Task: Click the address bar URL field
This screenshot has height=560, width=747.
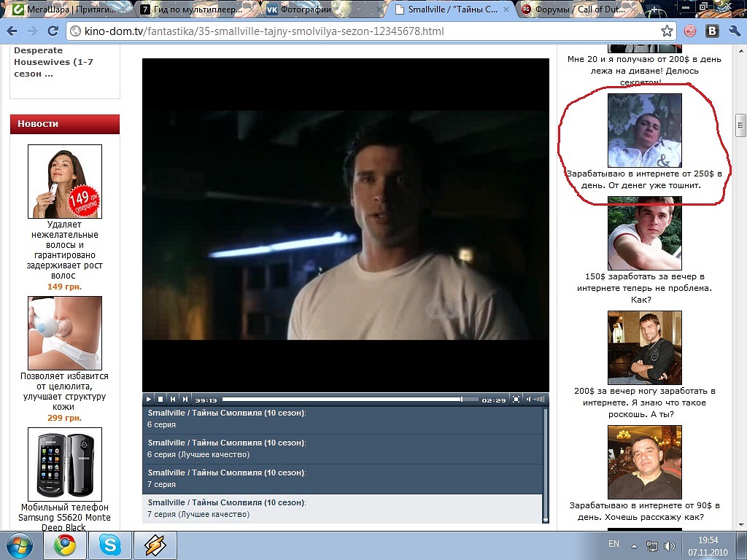Action: (365, 31)
